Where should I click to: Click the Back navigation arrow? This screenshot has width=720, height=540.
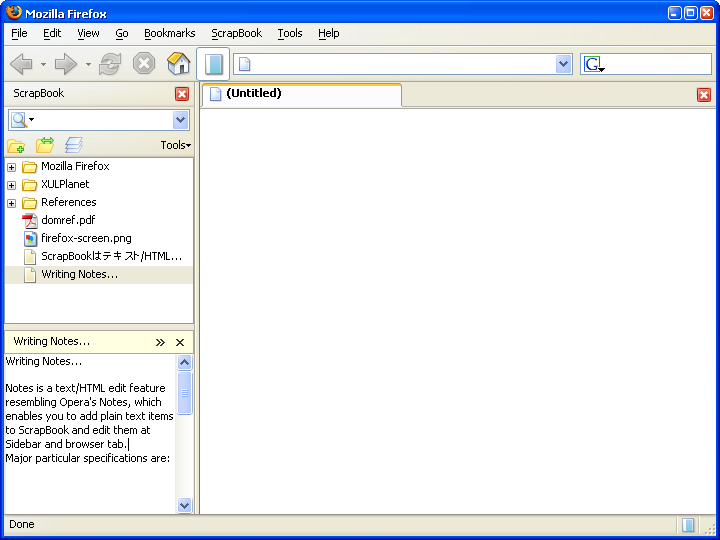tap(21, 64)
